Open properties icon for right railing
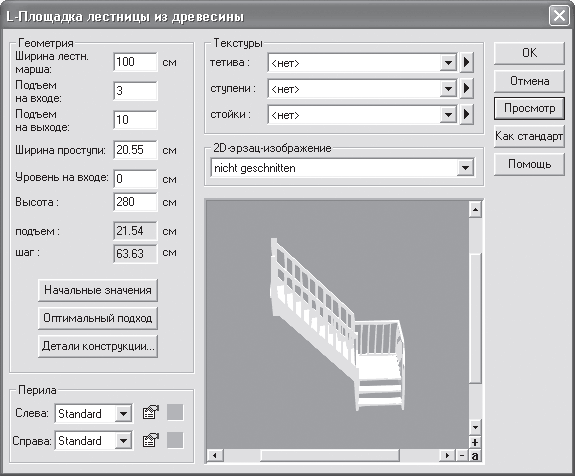The height and width of the screenshot is (476, 575). (151, 440)
